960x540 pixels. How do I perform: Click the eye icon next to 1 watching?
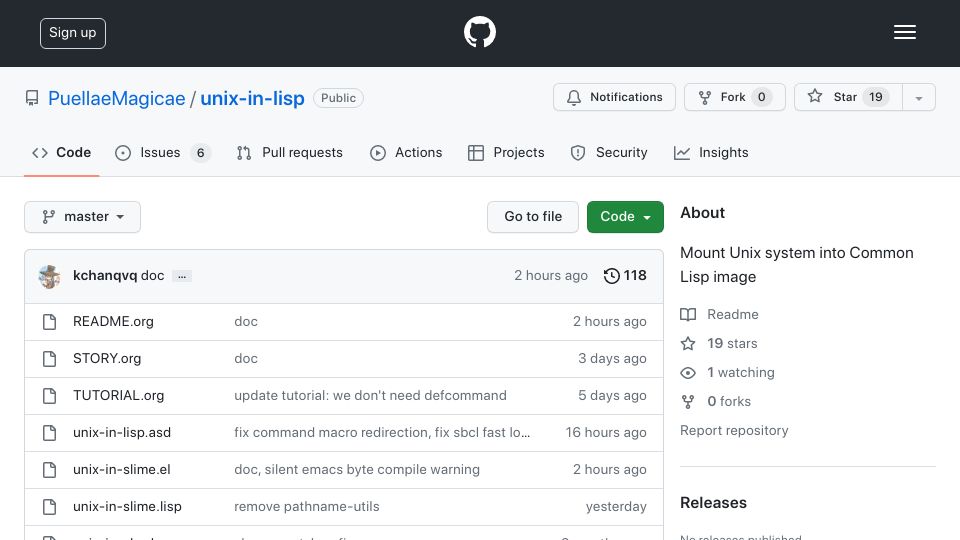688,373
